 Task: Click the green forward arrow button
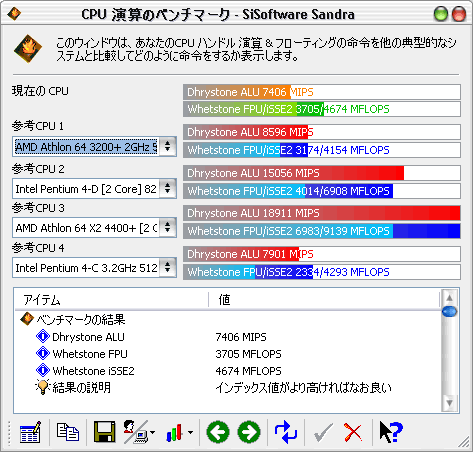click(x=249, y=432)
